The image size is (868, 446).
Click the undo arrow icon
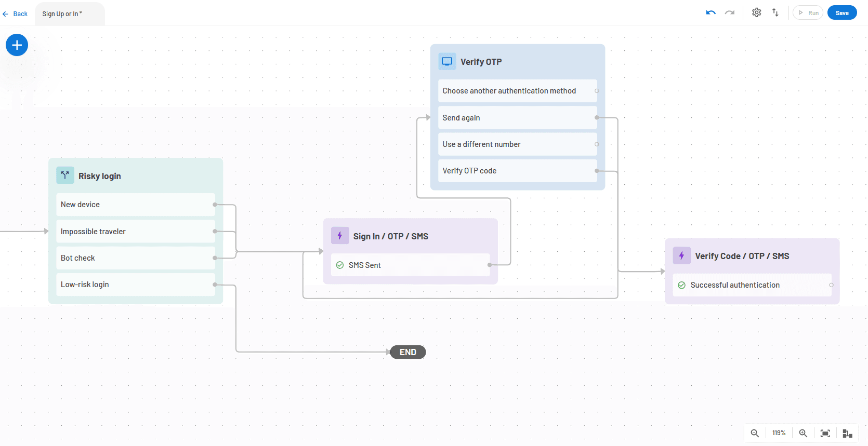[x=711, y=13]
